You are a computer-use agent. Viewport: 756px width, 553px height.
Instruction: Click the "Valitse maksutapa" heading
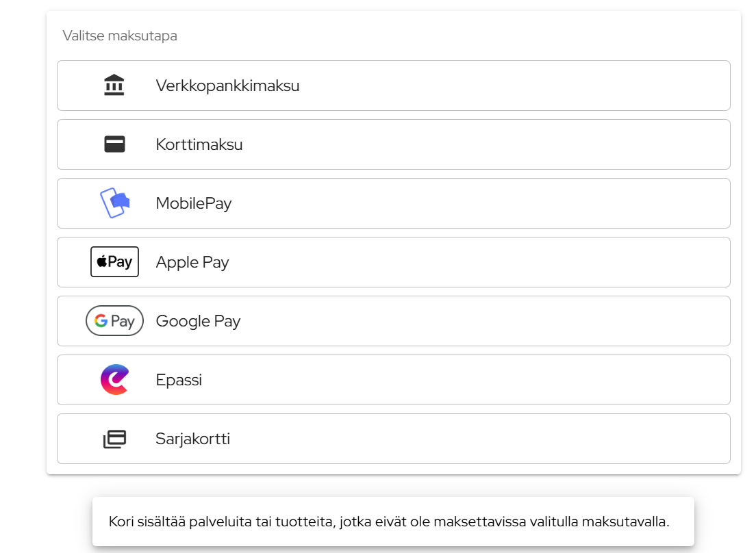[x=120, y=36]
